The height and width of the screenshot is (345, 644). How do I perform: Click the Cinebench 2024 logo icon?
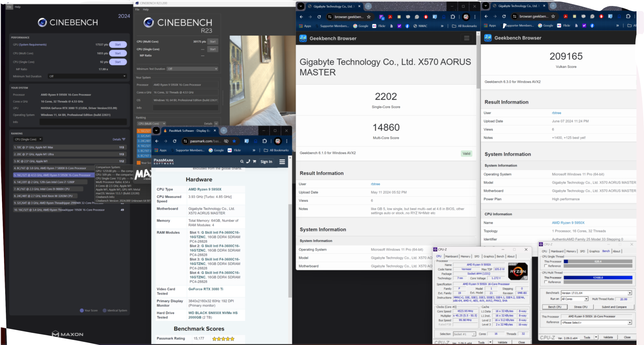[42, 22]
